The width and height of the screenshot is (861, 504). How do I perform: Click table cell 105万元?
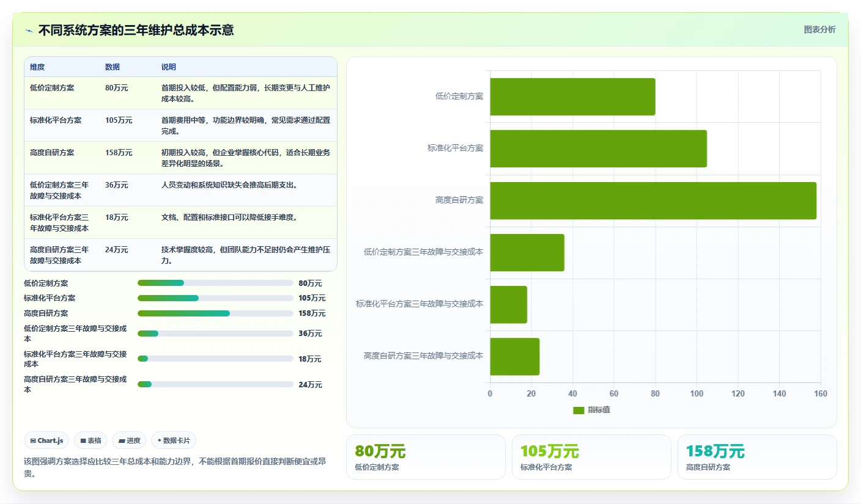click(x=119, y=120)
